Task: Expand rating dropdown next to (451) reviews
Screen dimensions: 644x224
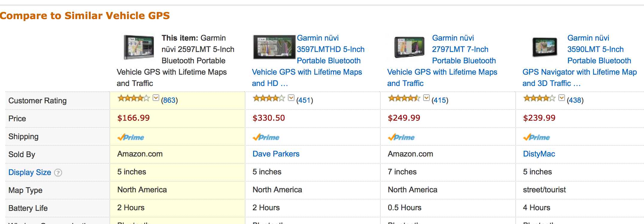Action: (291, 98)
